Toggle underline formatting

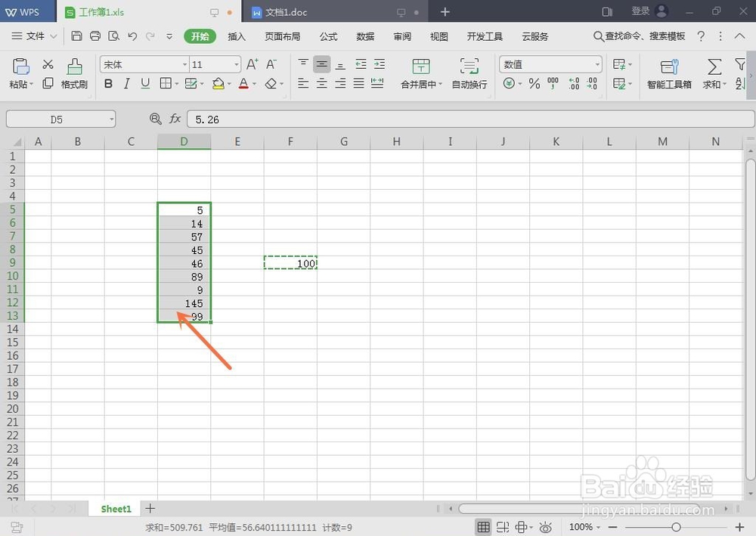coord(144,83)
